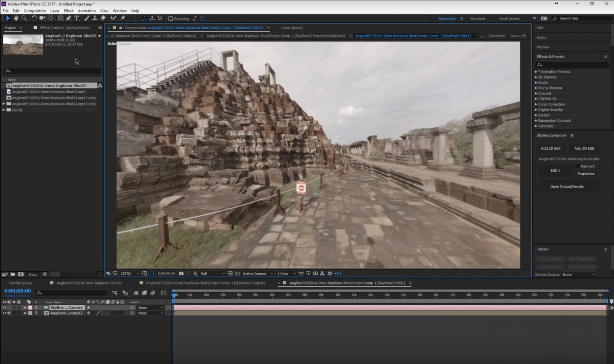614x364 pixels.
Task: Select the Hand tool in the toolbar
Action: tap(16, 18)
